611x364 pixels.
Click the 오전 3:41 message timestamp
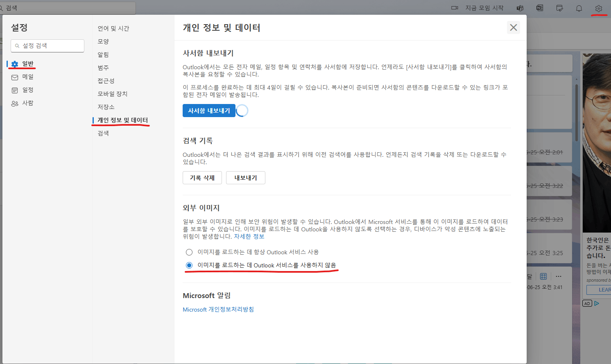coord(545,287)
